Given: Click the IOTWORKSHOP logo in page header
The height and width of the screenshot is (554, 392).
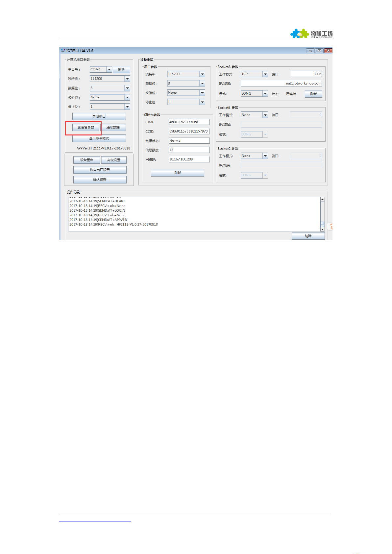Looking at the screenshot, I should coord(311,34).
